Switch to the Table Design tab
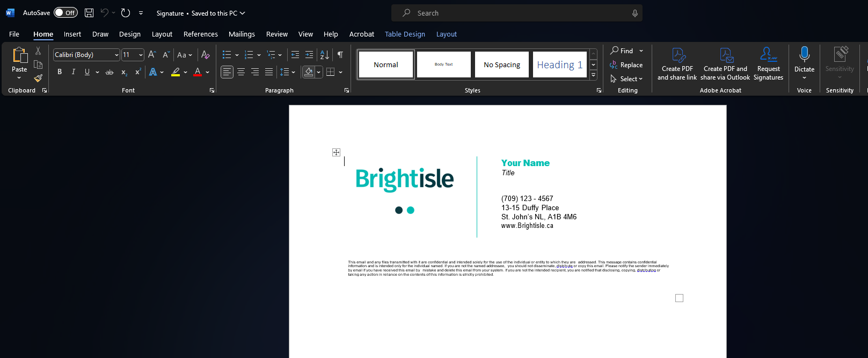This screenshot has width=868, height=358. (405, 34)
